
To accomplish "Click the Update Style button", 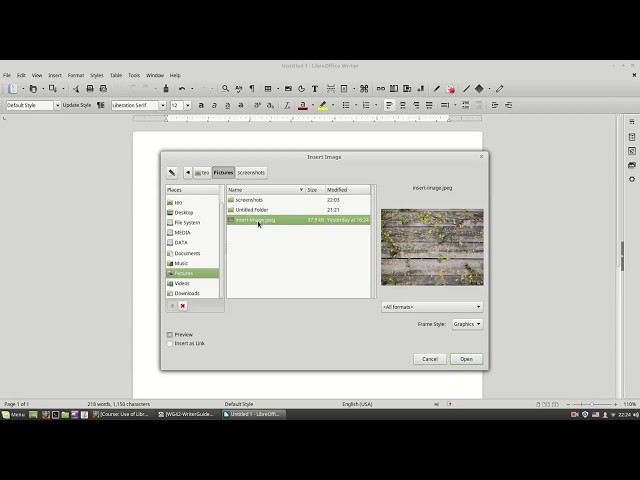I will (x=77, y=105).
